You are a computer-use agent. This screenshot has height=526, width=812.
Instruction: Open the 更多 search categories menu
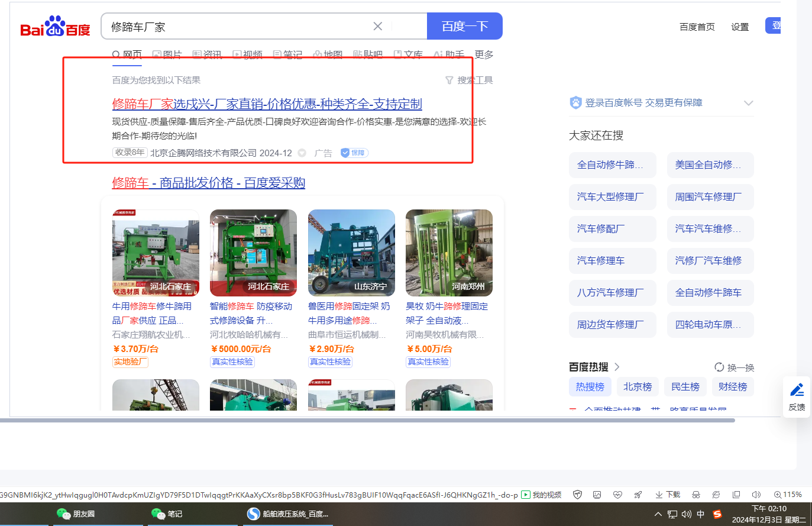point(484,54)
